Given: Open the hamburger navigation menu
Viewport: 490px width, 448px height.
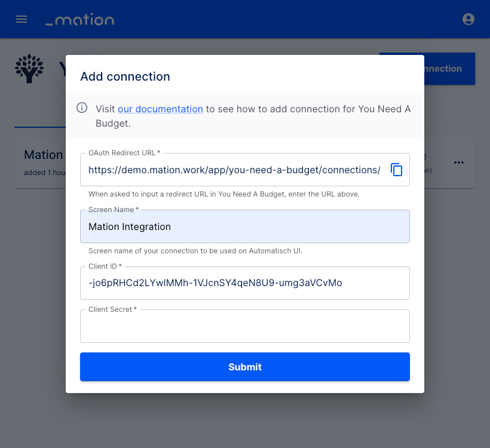Looking at the screenshot, I should pyautogui.click(x=22, y=19).
